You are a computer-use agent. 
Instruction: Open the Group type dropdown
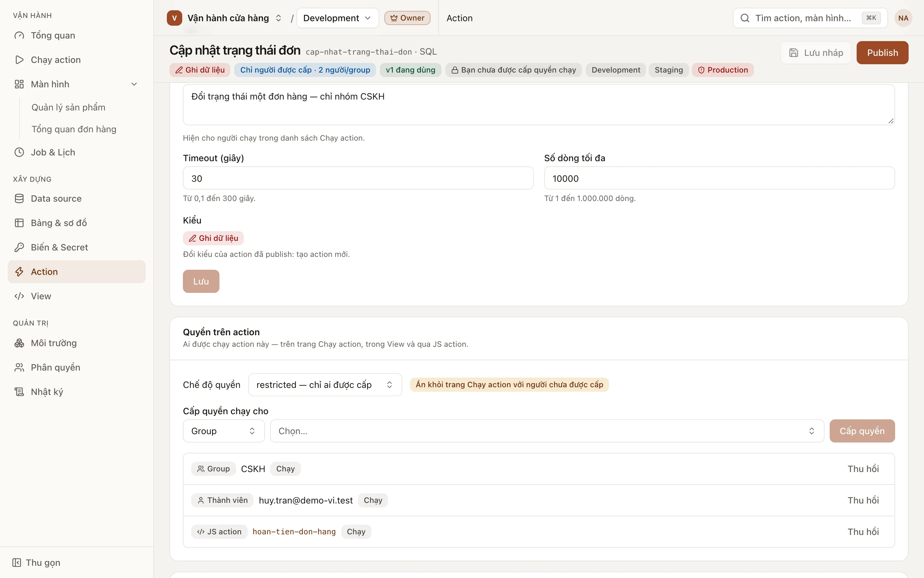224,431
